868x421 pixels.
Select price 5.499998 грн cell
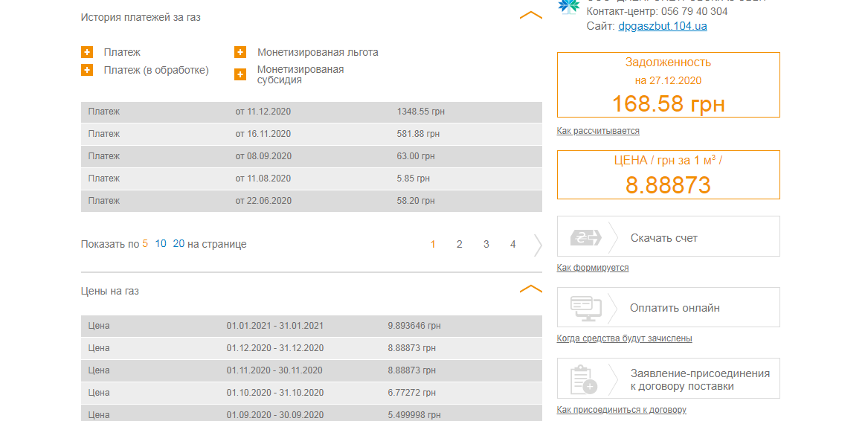(x=414, y=415)
